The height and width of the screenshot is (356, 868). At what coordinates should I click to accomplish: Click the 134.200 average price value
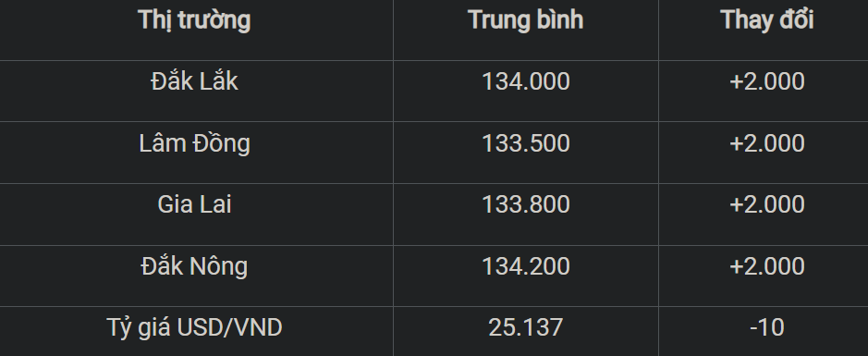(x=525, y=265)
